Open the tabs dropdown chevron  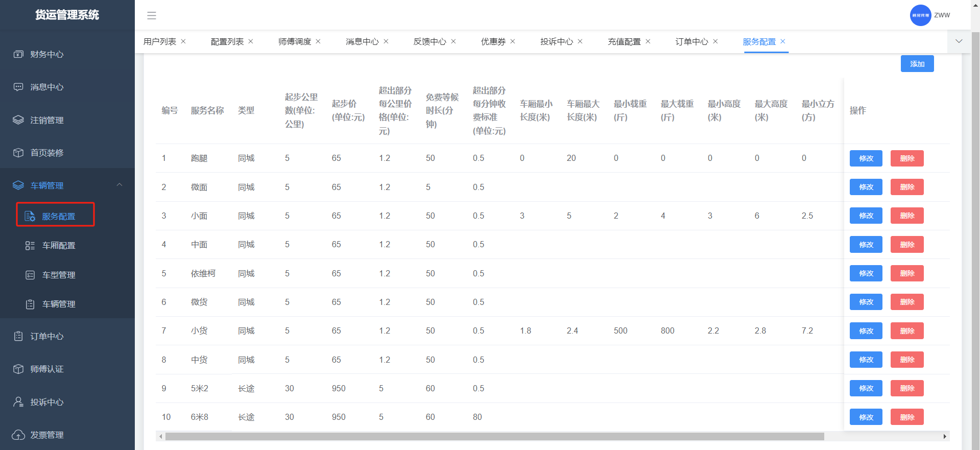pos(959,41)
